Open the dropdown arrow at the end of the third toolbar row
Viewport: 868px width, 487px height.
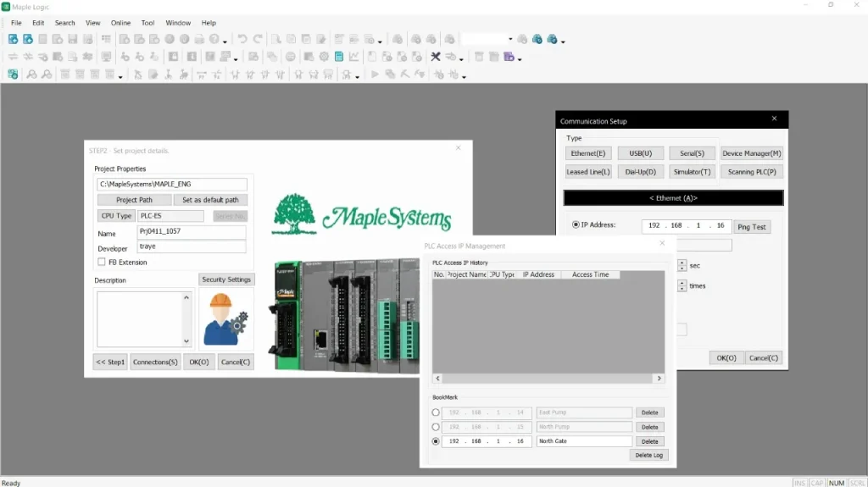[464, 76]
